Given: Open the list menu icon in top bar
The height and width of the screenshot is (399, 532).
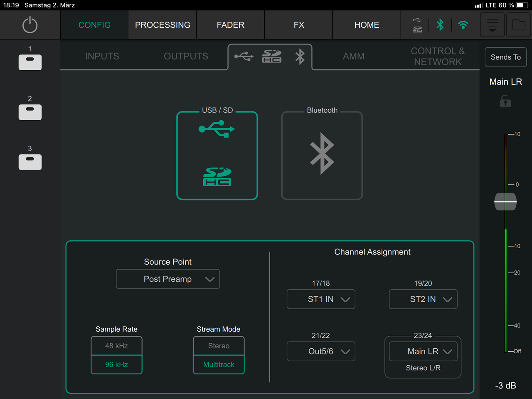Looking at the screenshot, I should (x=492, y=25).
